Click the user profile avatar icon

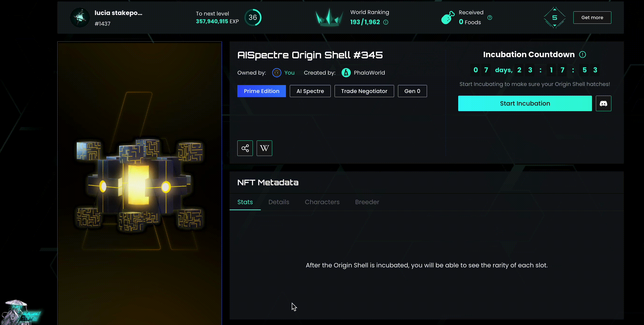pyautogui.click(x=80, y=17)
